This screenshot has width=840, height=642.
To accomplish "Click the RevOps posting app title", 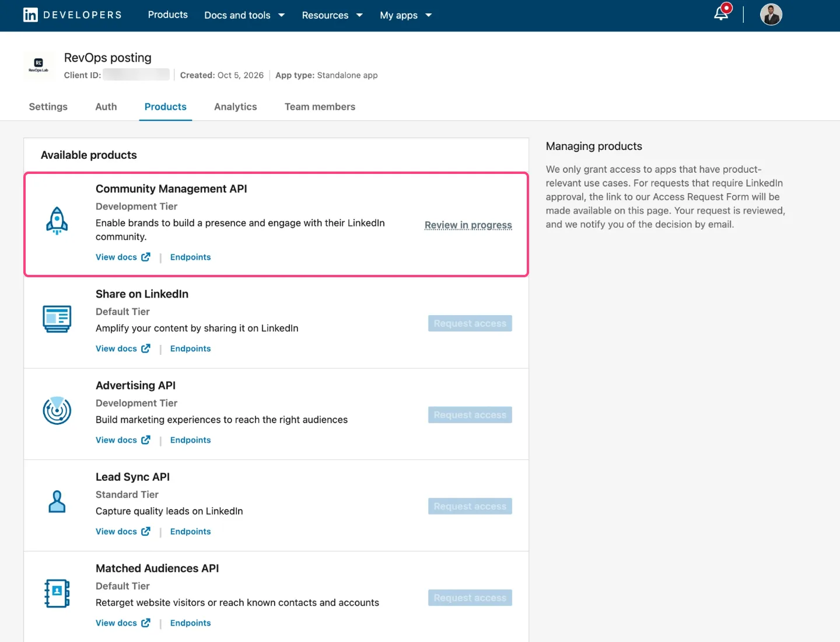I will [x=108, y=58].
